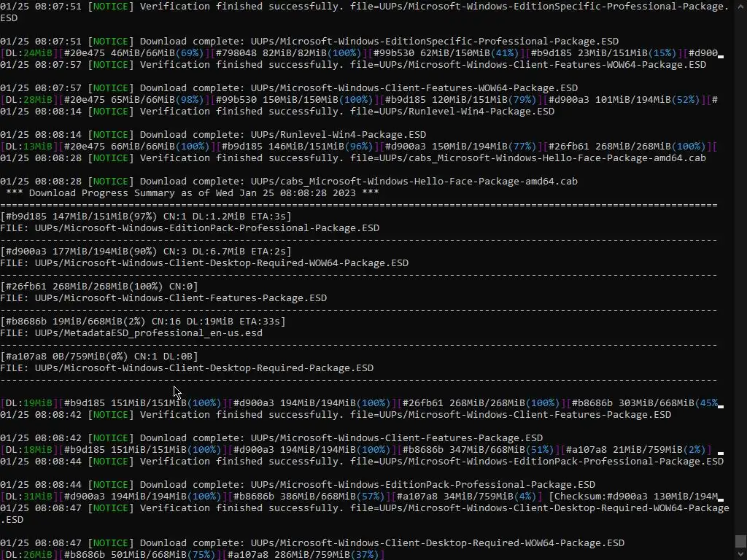Click '08:08:42 Download complete' Client-Features-Package.ESD line
This screenshot has height=560, width=747.
point(271,438)
